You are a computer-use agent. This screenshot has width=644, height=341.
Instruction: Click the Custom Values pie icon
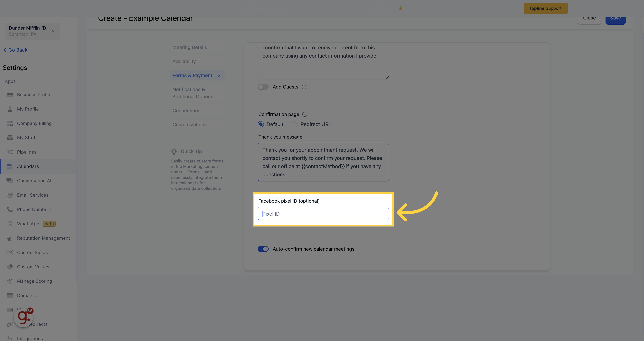tap(10, 267)
